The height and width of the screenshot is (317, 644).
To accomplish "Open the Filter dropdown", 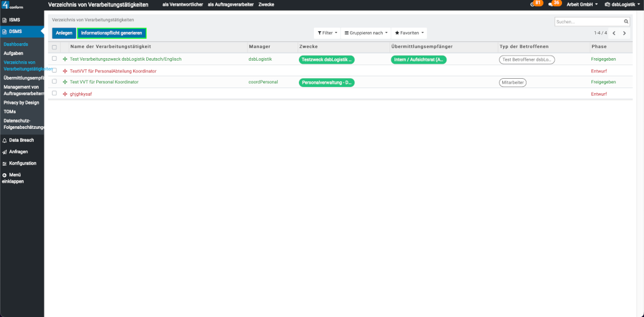I will point(328,33).
